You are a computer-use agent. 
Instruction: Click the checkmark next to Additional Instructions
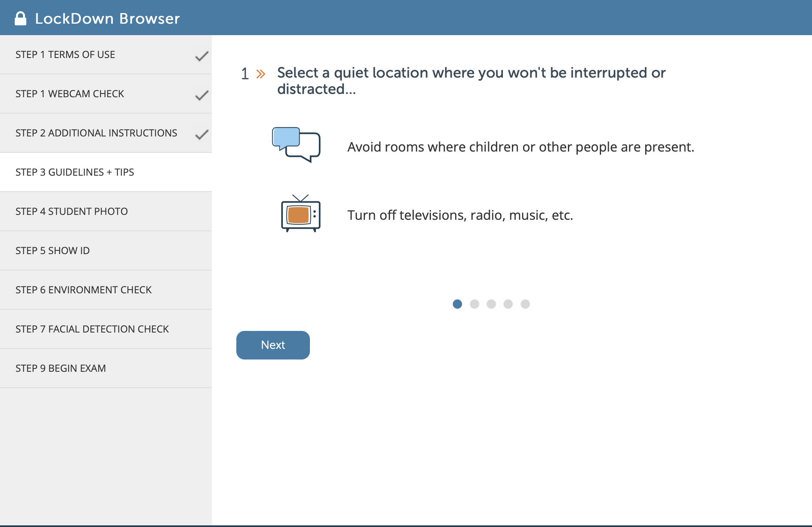202,134
